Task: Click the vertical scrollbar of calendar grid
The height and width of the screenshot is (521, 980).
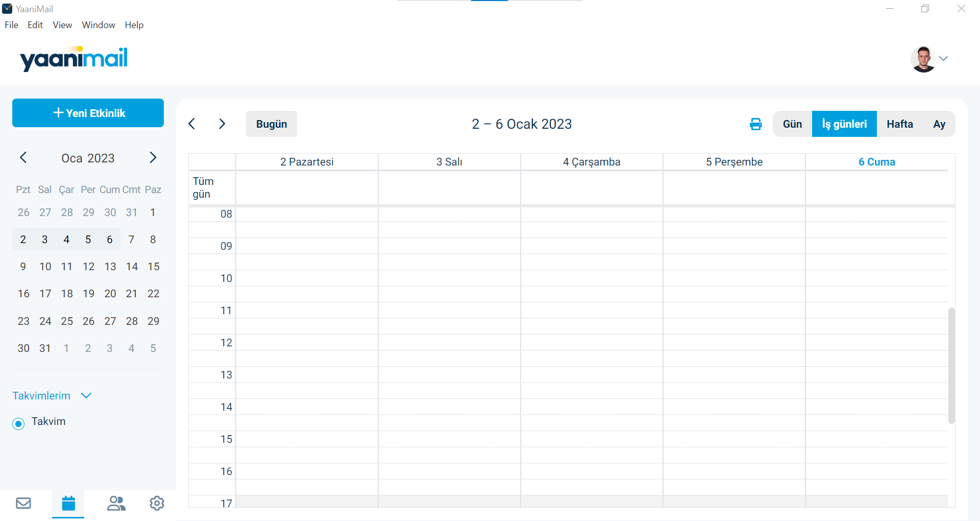Action: click(x=951, y=366)
